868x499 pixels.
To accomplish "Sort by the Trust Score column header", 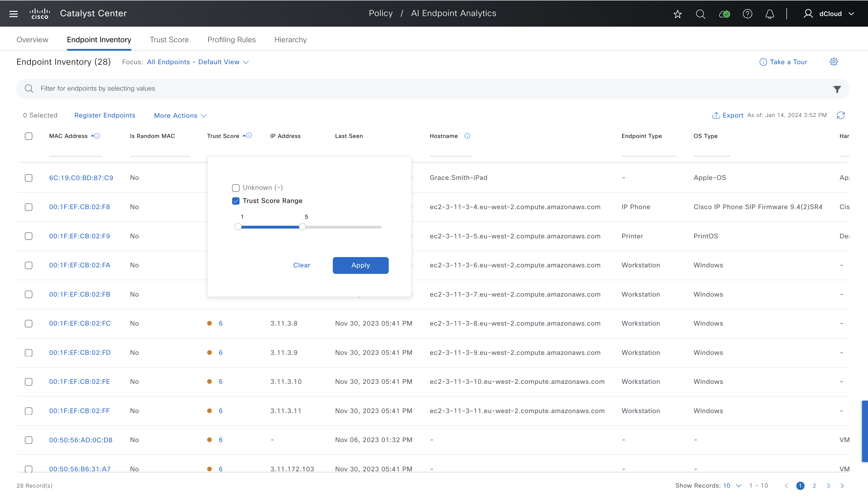I will point(223,136).
